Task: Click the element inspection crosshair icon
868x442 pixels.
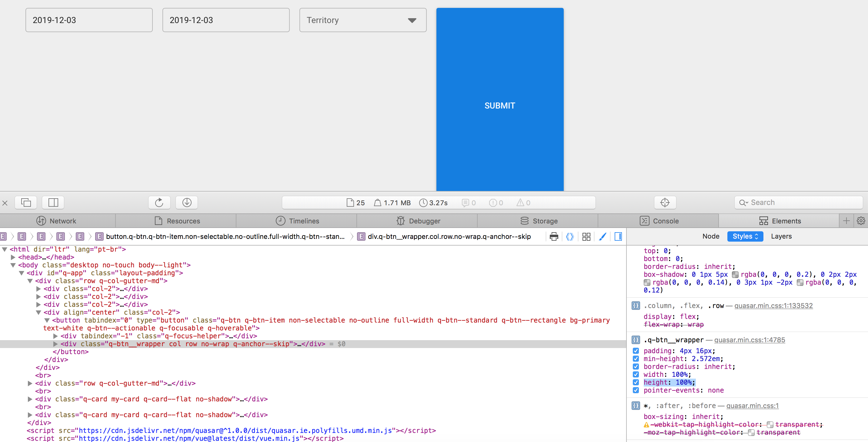Action: coord(665,202)
